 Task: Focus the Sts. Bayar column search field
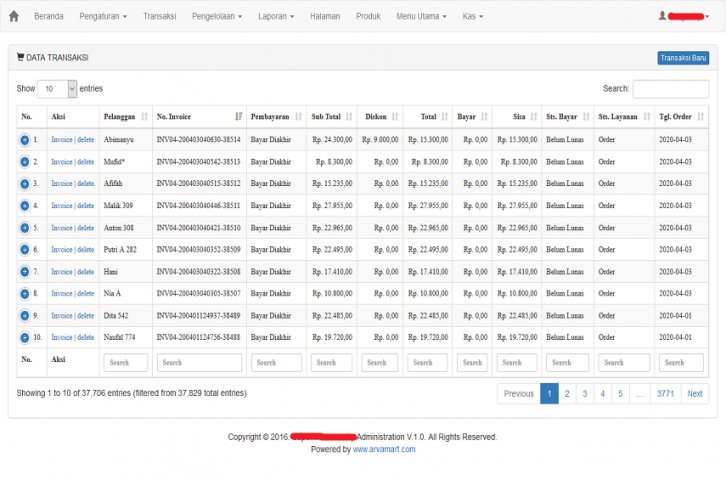coord(567,363)
